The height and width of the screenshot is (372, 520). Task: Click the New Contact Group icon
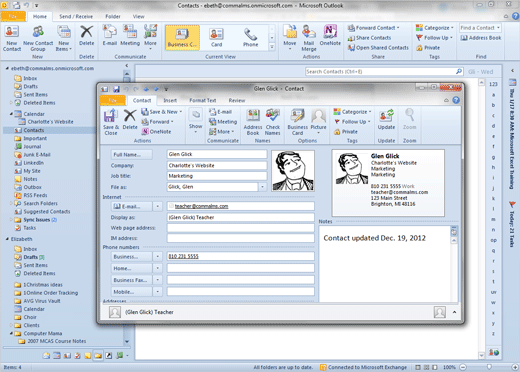click(x=38, y=38)
